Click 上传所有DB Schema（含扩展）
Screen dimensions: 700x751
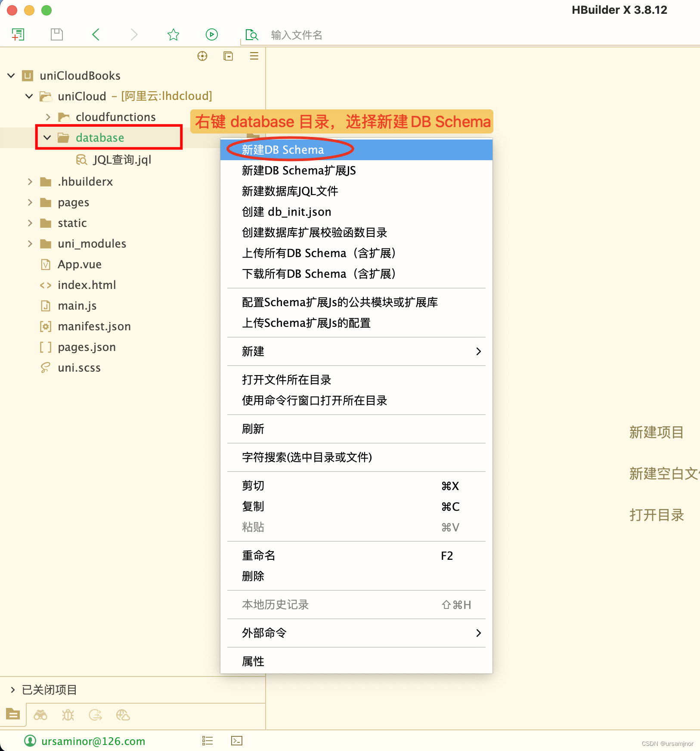(x=356, y=253)
